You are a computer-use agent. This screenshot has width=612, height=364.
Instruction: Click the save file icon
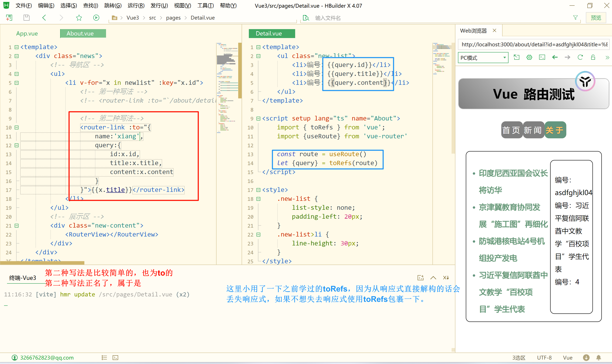coord(27,18)
